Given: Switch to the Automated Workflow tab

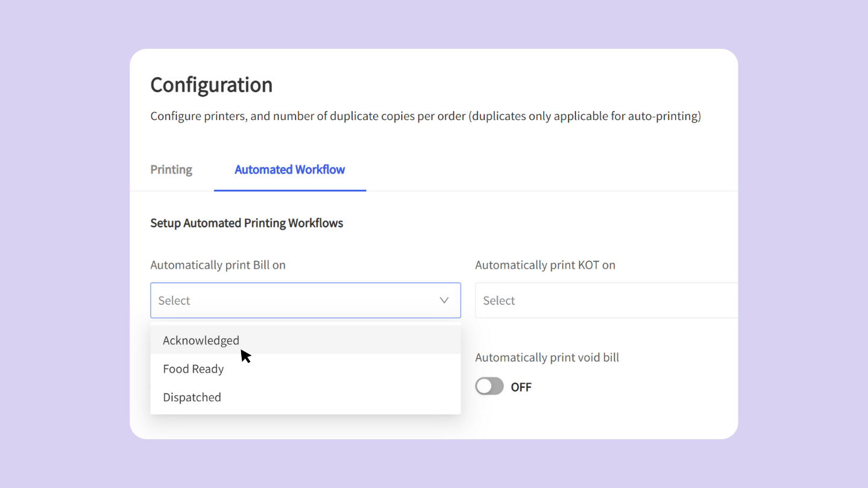Looking at the screenshot, I should pos(289,170).
